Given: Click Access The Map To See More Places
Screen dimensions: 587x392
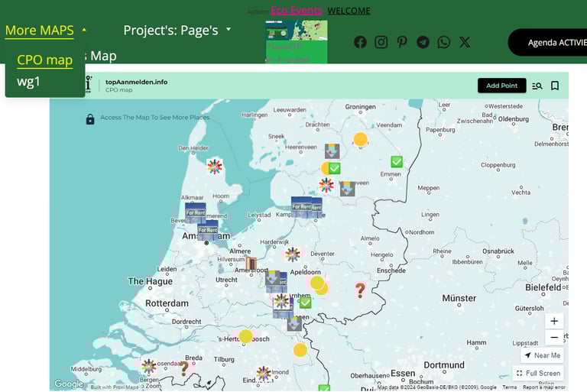Looking at the screenshot, I should coord(154,117).
